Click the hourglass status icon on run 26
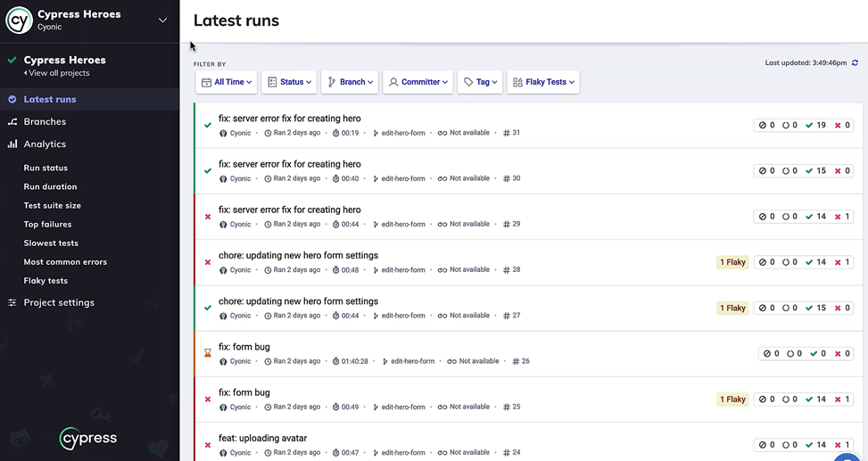 click(x=208, y=353)
